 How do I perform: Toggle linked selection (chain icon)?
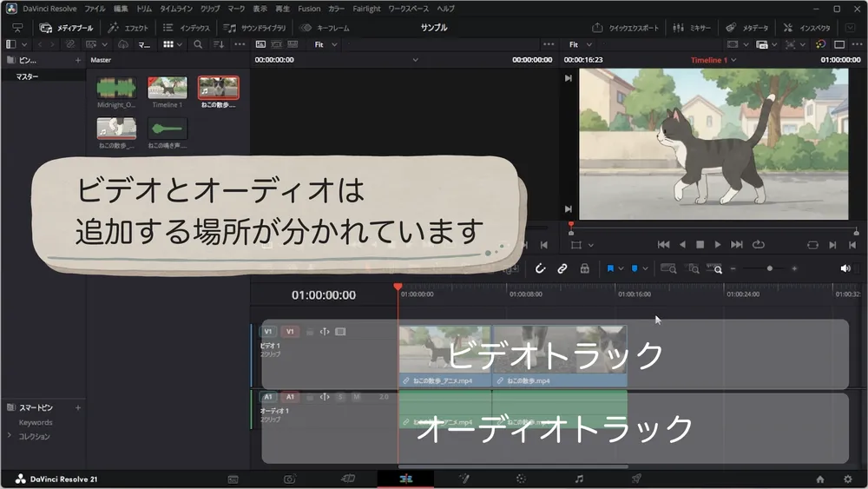coord(562,268)
